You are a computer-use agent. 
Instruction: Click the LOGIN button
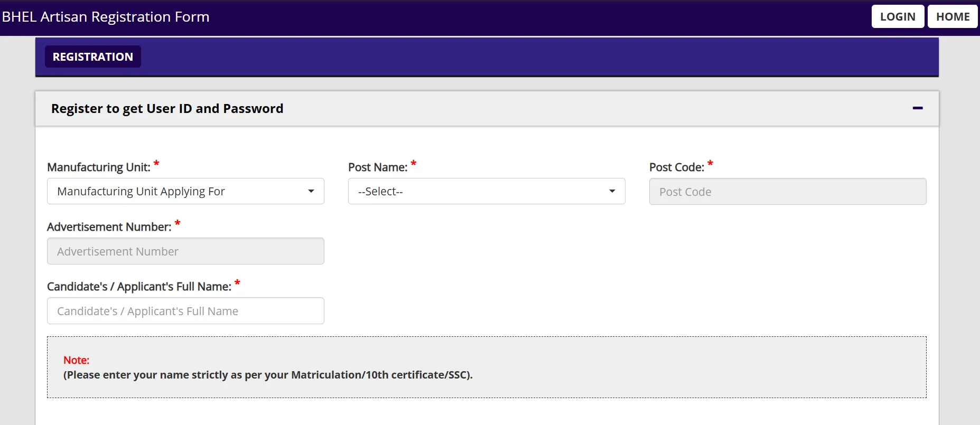click(x=898, y=16)
